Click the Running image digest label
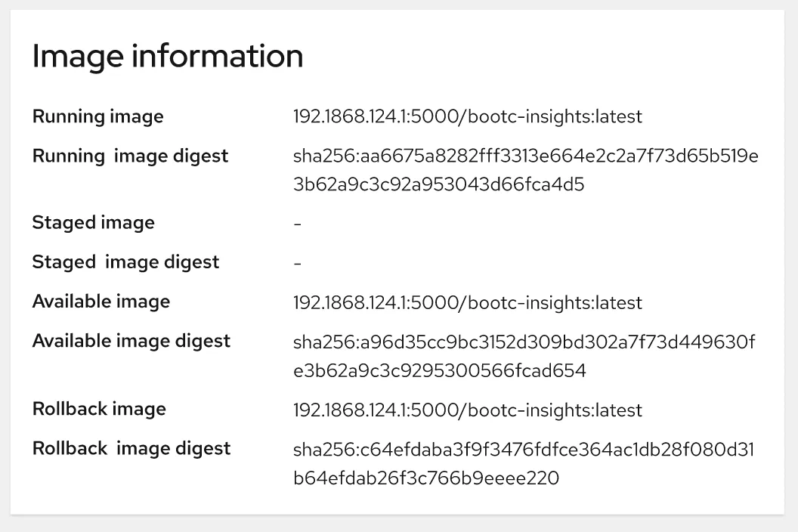Viewport: 798px width, 532px height. click(130, 156)
